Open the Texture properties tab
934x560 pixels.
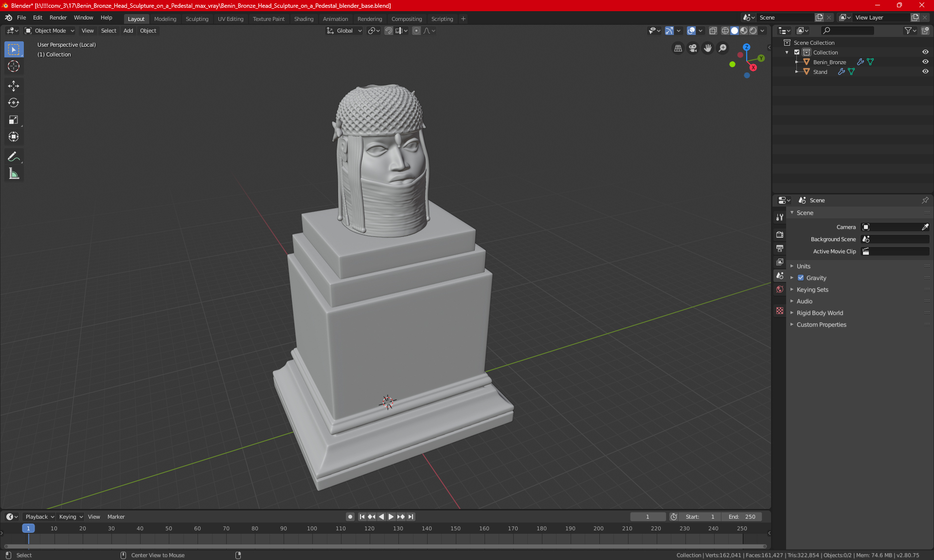pyautogui.click(x=780, y=310)
